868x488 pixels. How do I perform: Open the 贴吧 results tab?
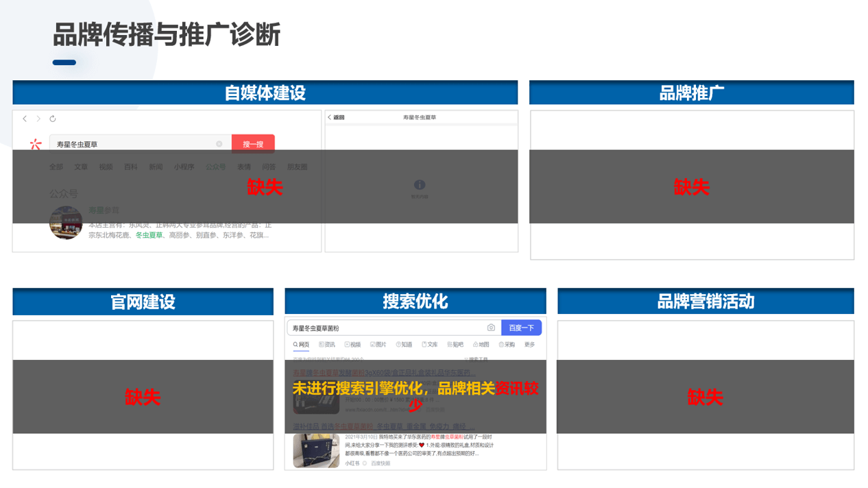(455, 345)
